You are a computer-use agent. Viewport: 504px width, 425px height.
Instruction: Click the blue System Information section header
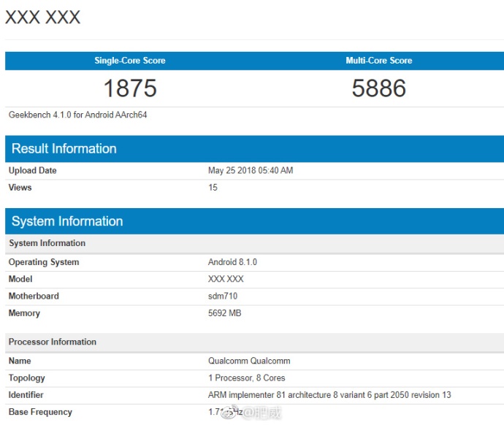(67, 221)
